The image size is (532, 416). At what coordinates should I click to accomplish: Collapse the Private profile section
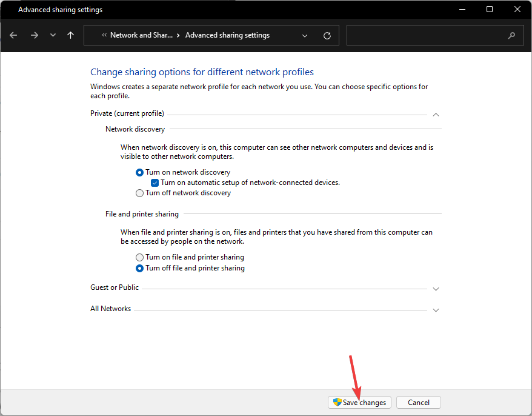point(436,114)
